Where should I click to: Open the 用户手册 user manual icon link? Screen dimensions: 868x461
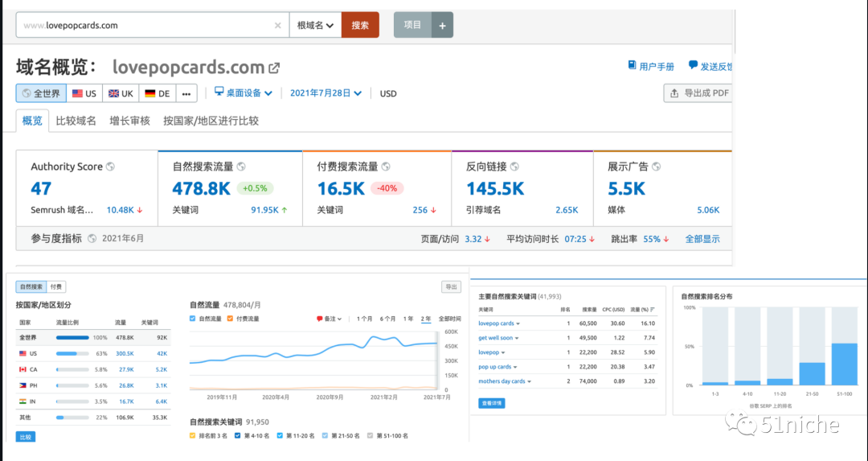633,66
